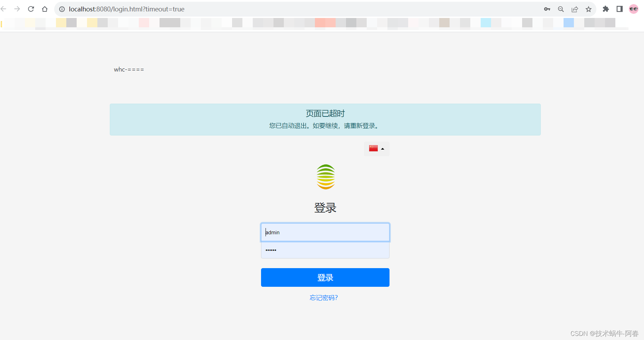Image resolution: width=644 pixels, height=340 pixels.
Task: Open the 忘记密码? link
Action: [x=324, y=298]
